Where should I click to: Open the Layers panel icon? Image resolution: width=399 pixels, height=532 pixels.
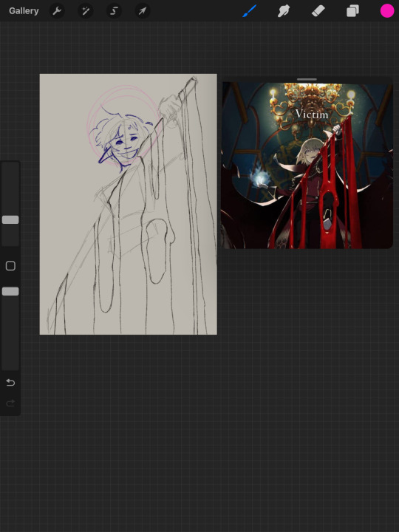(353, 11)
